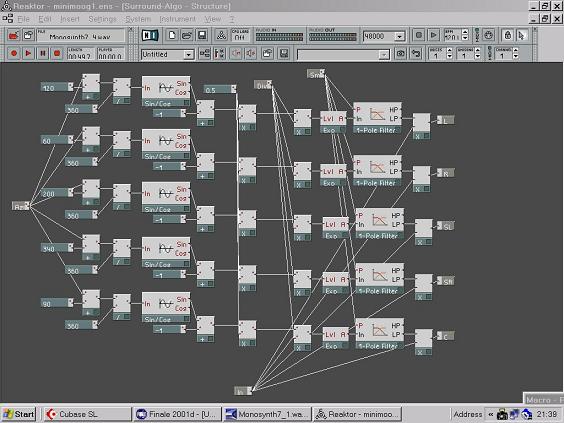Image resolution: width=564 pixels, height=423 pixels.
Task: Select the L output port
Action: pos(446,120)
